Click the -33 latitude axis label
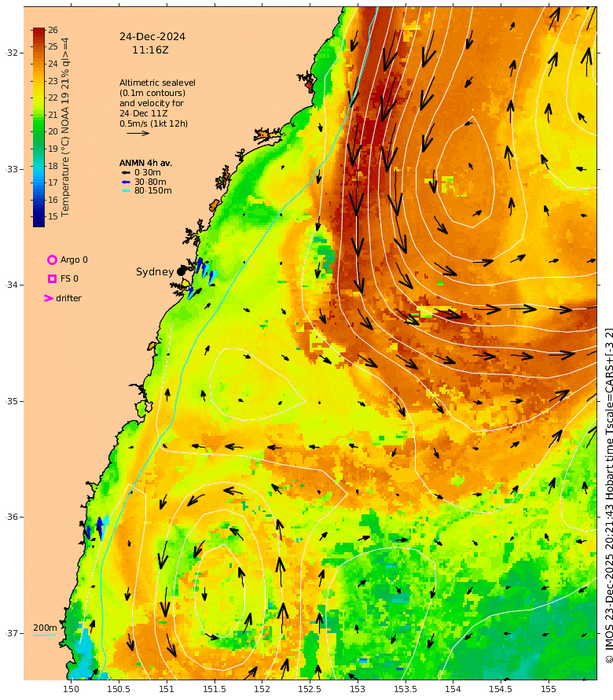Image resolution: width=613 pixels, height=700 pixels. click(x=12, y=169)
